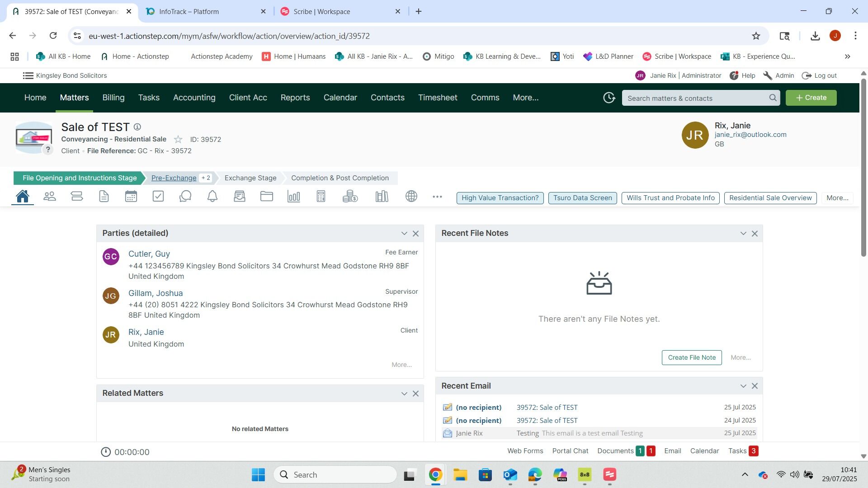Click the globe web icon
This screenshot has width=868, height=488.
pyautogui.click(x=411, y=197)
